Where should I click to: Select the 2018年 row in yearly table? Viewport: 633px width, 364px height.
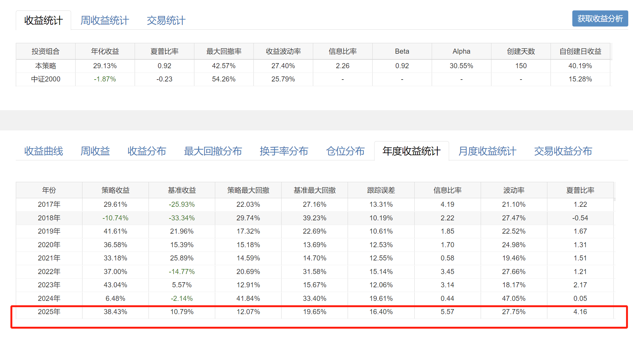pos(49,218)
